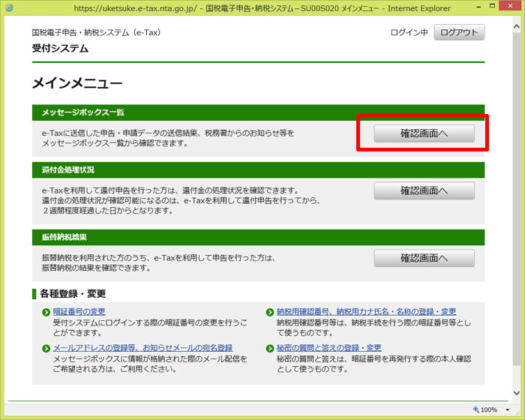This screenshot has width=525, height=420.
Task: Click the ログアウト logout button
Action: tap(459, 32)
